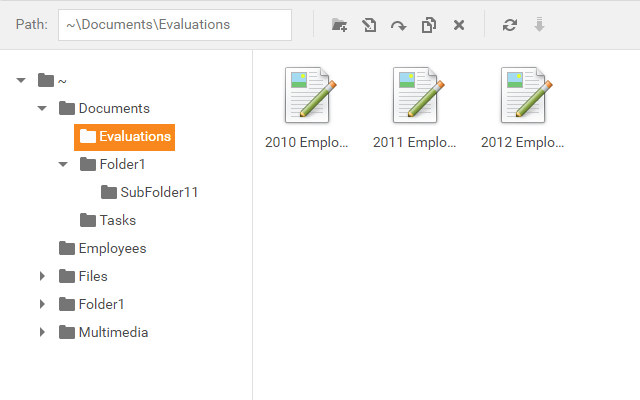Open the SubFolder11 tree item

pos(158,192)
